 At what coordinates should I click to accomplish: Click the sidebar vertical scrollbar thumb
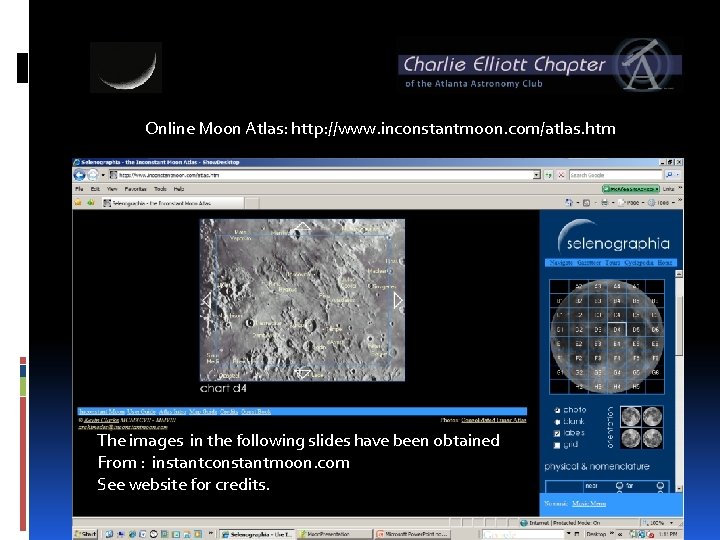pyautogui.click(x=679, y=324)
